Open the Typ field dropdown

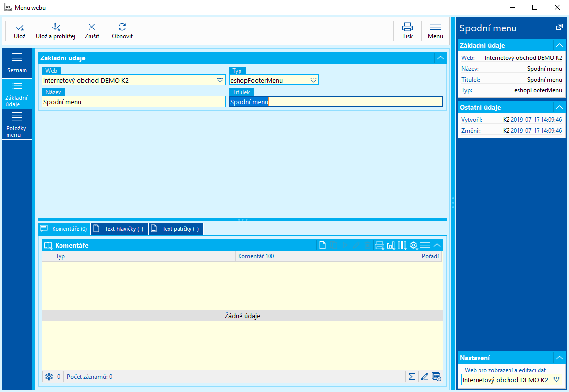point(314,80)
